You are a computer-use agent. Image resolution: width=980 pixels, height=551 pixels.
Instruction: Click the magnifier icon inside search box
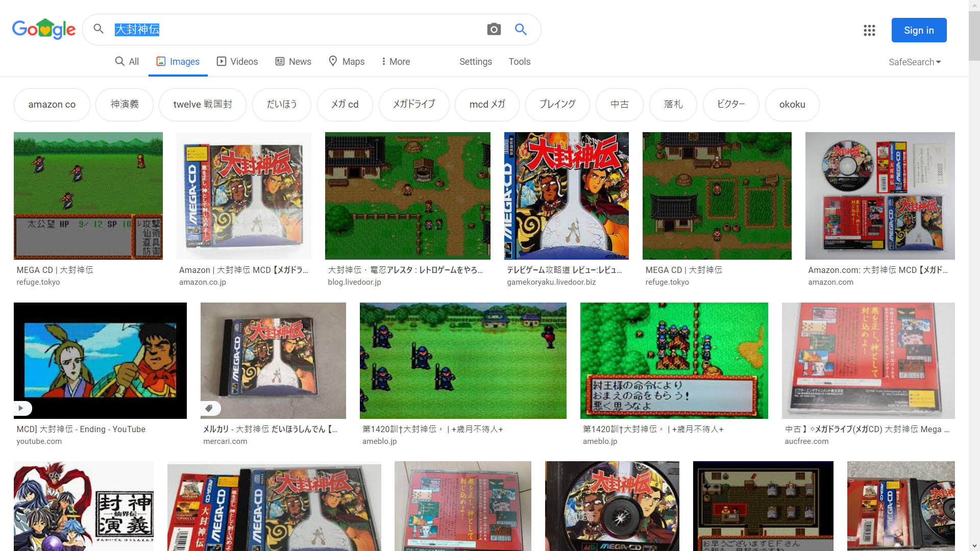click(x=99, y=29)
